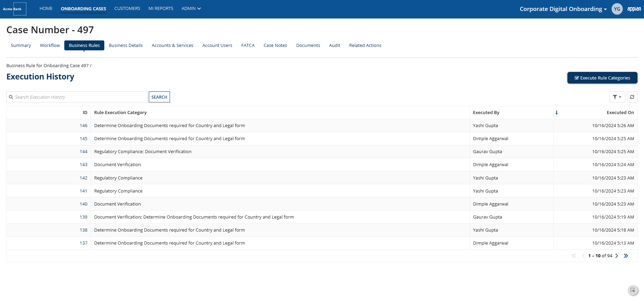This screenshot has width=644, height=297.
Task: Open execution record ID 146
Action: tap(83, 126)
